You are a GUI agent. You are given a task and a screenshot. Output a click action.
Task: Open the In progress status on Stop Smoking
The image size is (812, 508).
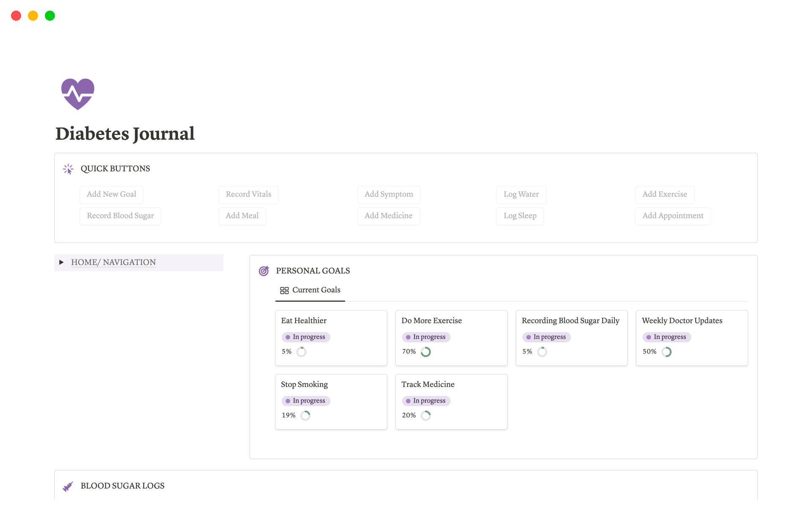click(306, 400)
